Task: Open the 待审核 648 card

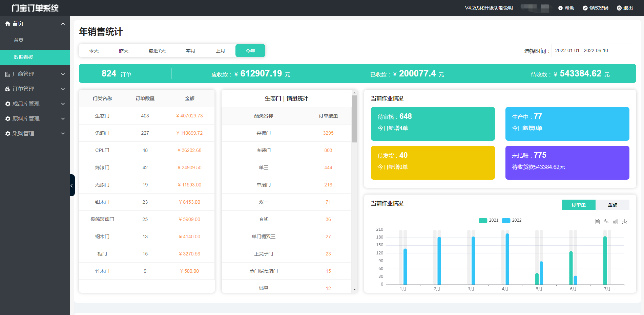Action: pos(433,124)
